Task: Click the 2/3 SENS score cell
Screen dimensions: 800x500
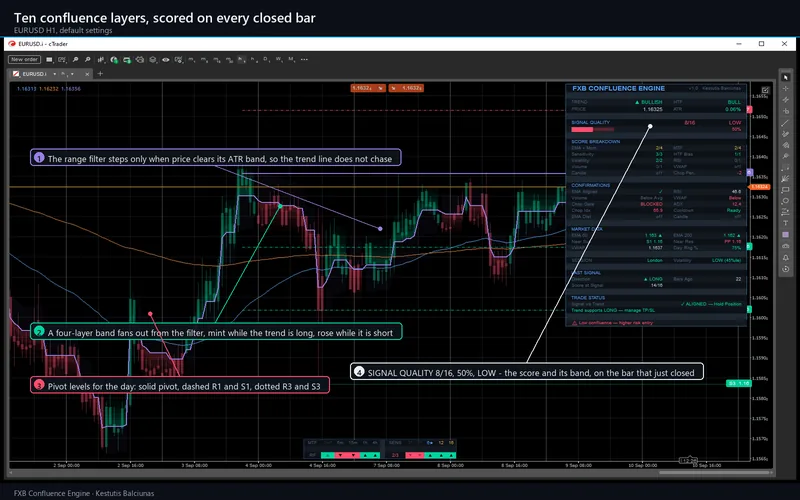Action: 395,455
